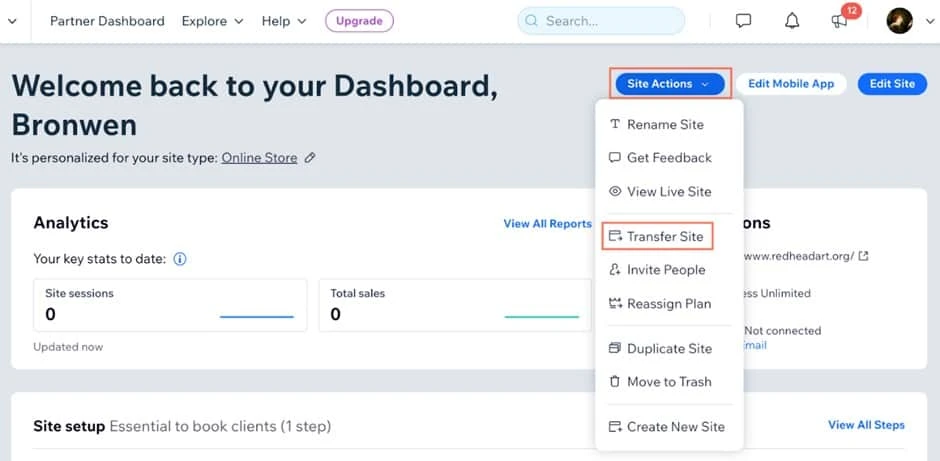Expand the Site Actions dropdown
The height and width of the screenshot is (461, 940).
(x=668, y=84)
